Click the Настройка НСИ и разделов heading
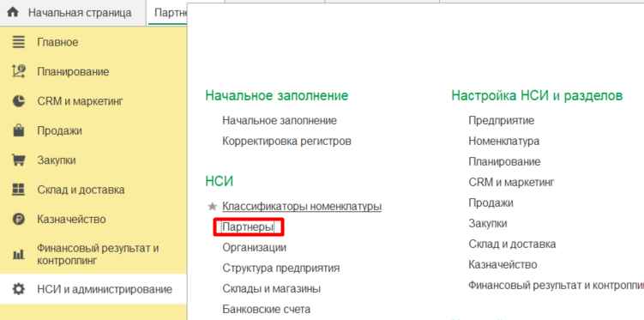Screen dimensions: 644x320 pyautogui.click(x=537, y=95)
